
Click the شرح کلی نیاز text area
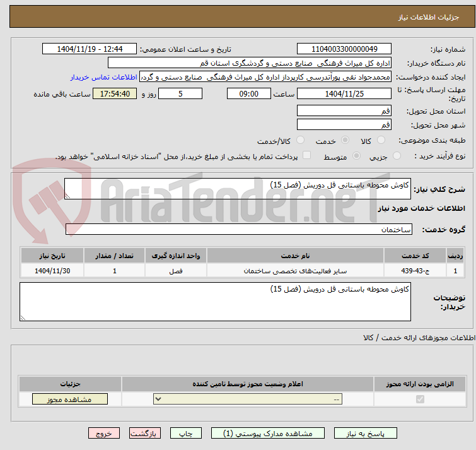pos(238,189)
